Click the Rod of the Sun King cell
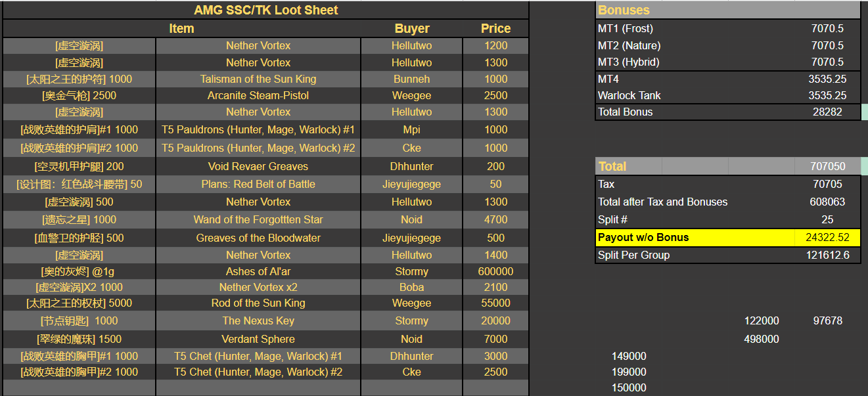The height and width of the screenshot is (396, 868). tap(258, 303)
